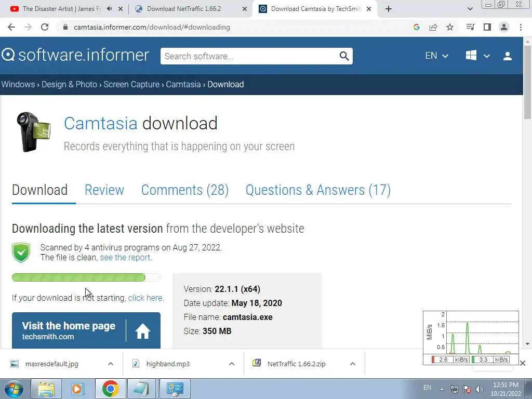
Task: Click the software.informer logo
Action: [75, 55]
